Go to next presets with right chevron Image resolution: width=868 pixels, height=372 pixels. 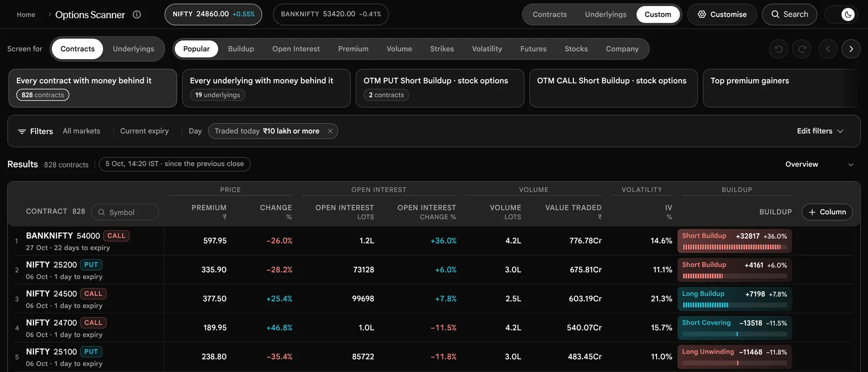[851, 49]
